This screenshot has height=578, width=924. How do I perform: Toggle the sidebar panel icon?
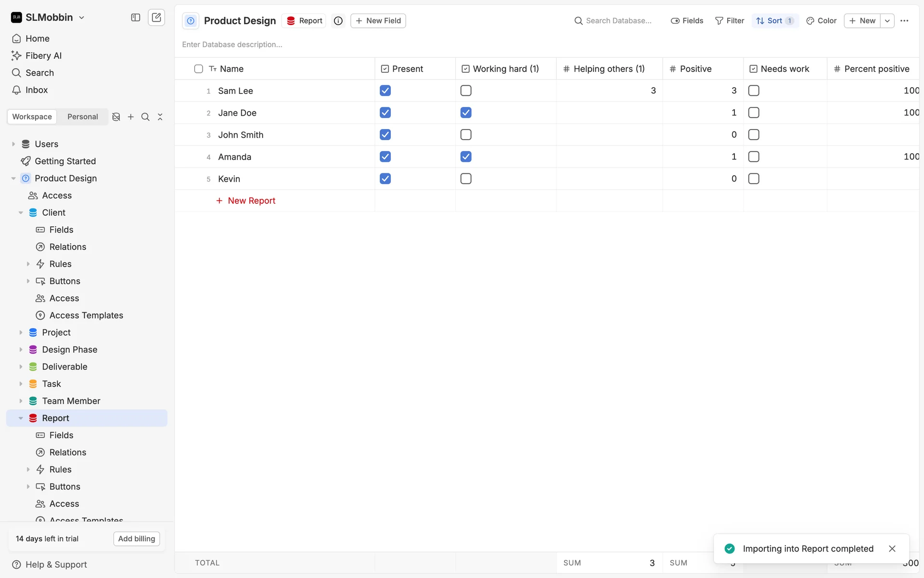coord(136,17)
